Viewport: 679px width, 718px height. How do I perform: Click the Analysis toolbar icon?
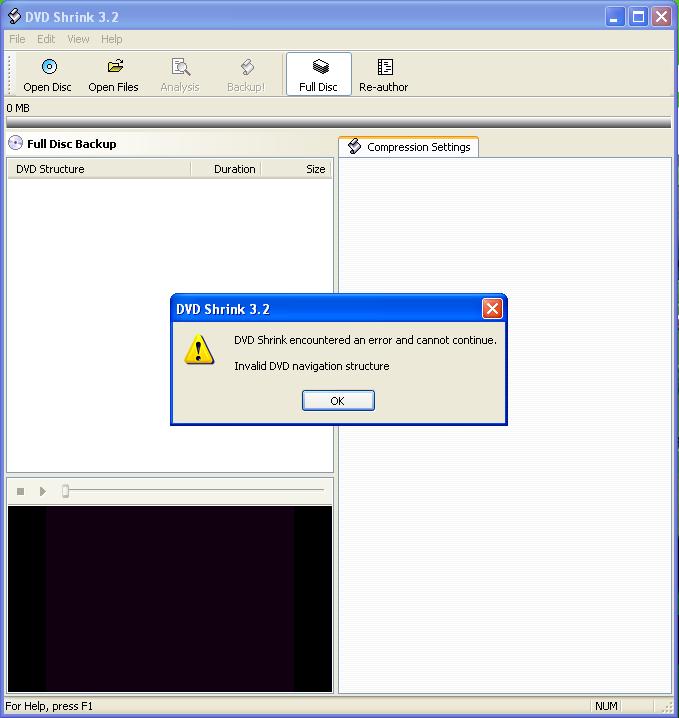coord(180,67)
